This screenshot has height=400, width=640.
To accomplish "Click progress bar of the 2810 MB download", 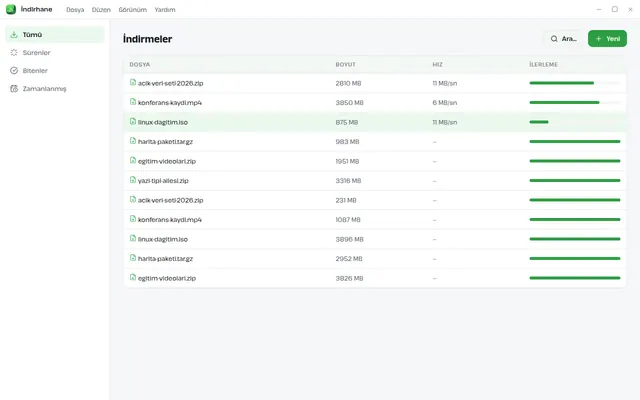I will pos(575,83).
